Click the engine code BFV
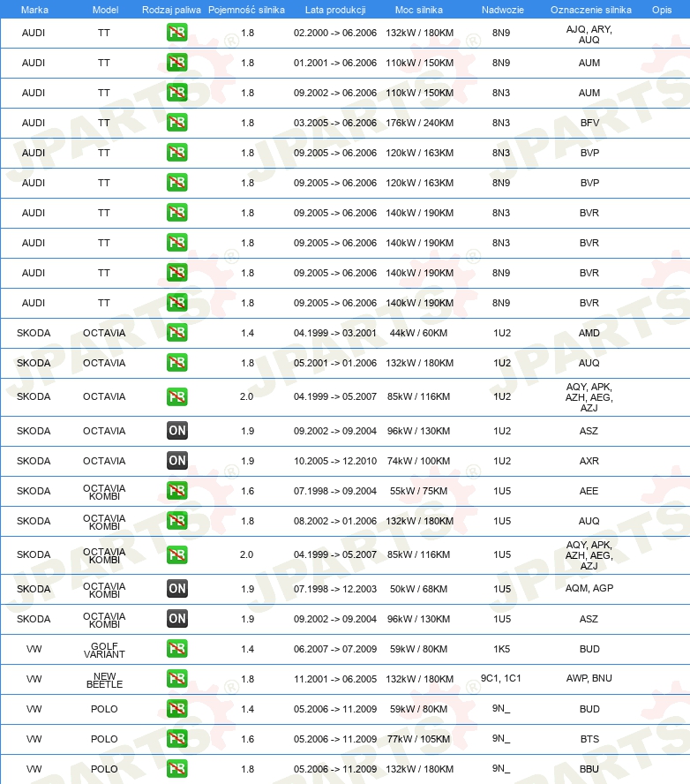Viewport: 690px width, 784px height. pyautogui.click(x=589, y=123)
